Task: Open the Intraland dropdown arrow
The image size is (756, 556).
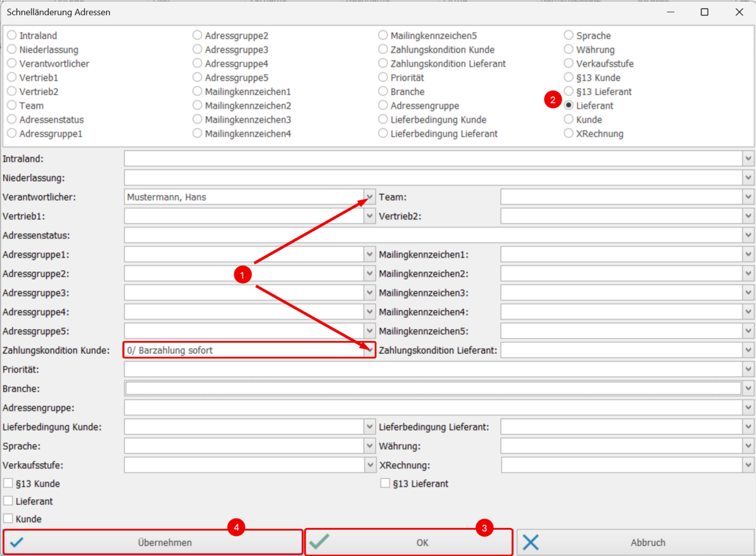Action: (748, 159)
